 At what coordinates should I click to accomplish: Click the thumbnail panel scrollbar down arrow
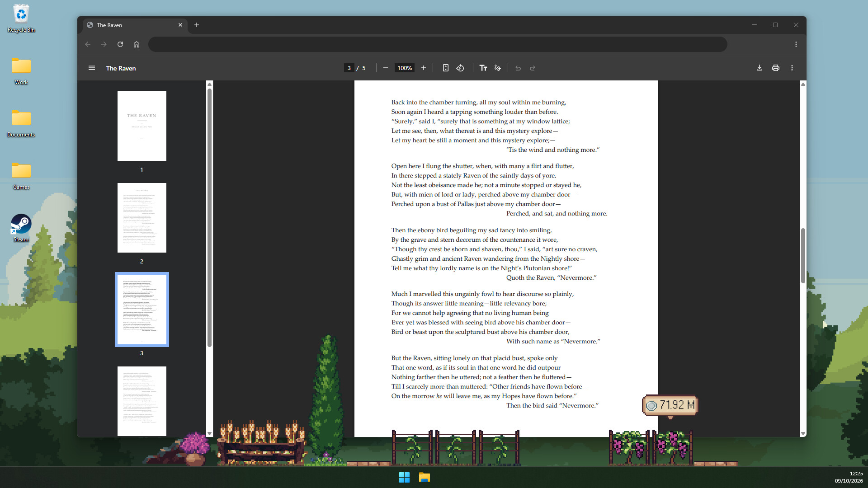pos(209,434)
